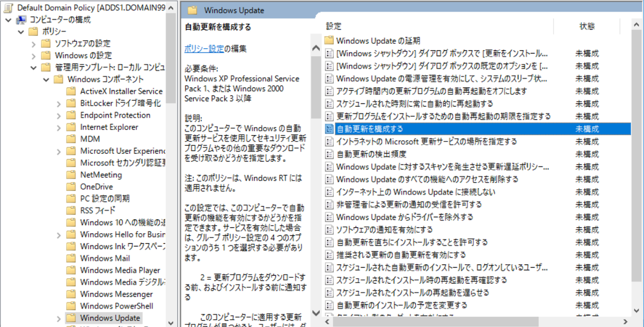Click the OneDrive folder icon
Screen dimensions: 644x327
(x=71, y=187)
